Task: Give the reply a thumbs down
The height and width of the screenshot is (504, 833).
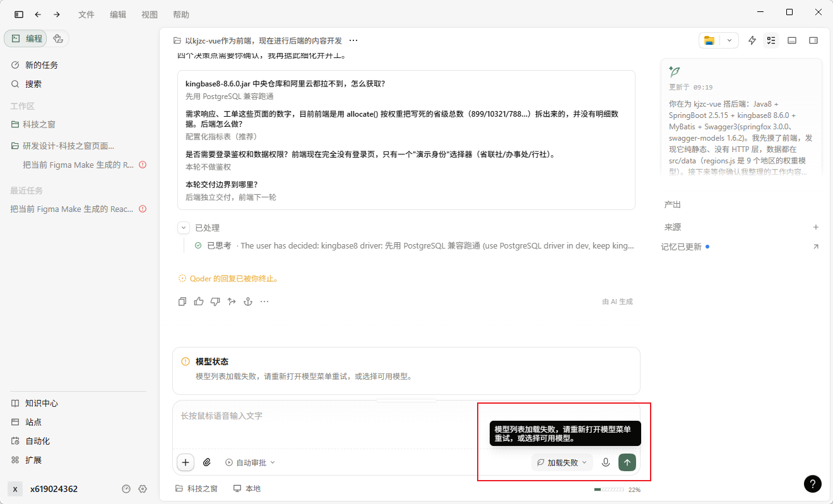Action: [x=215, y=302]
